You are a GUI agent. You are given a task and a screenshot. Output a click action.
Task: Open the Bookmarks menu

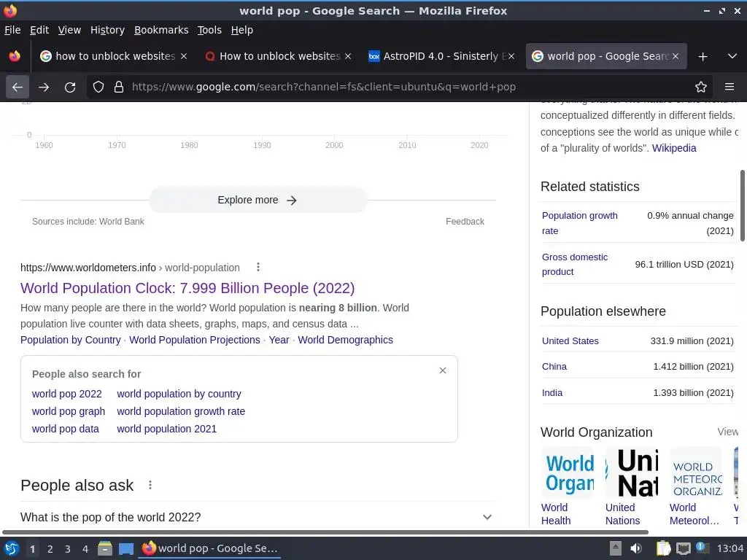point(161,30)
